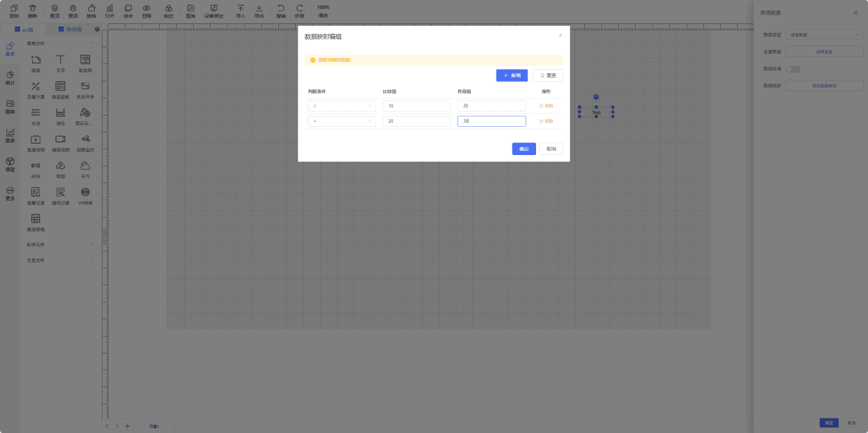Confirm the data mapping dialog with 确定
Viewport: 868px width, 433px height.
(524, 149)
